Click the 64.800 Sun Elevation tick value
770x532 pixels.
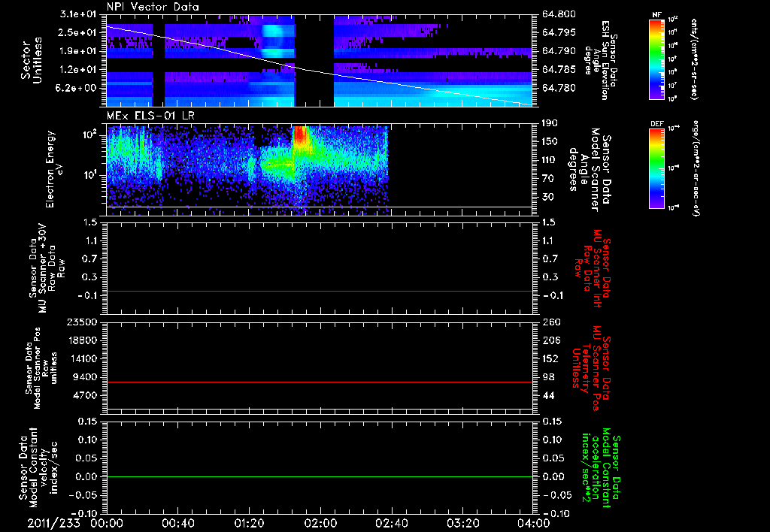point(559,14)
